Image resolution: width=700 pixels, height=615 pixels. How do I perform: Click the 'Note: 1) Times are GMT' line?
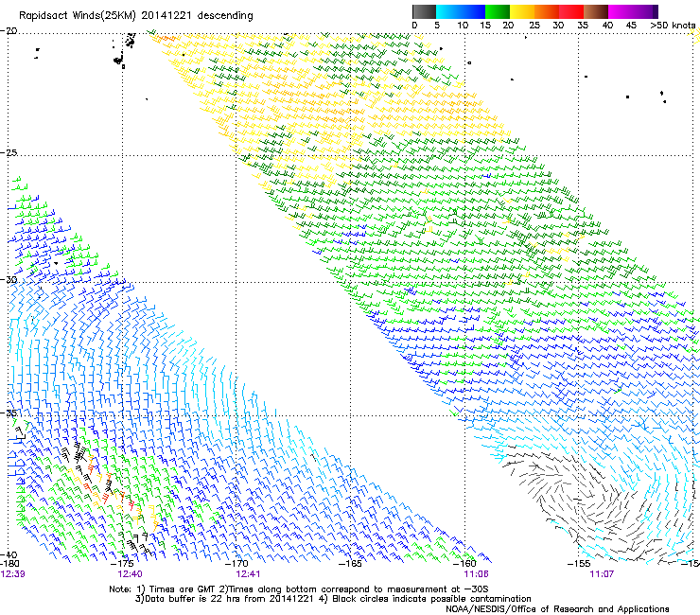click(x=299, y=589)
